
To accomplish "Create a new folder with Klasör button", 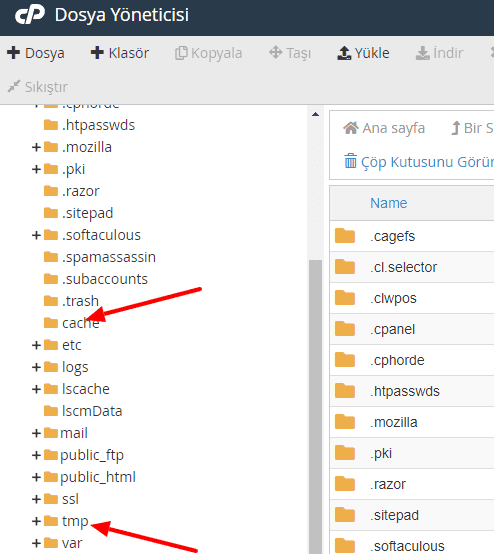I will click(120, 53).
